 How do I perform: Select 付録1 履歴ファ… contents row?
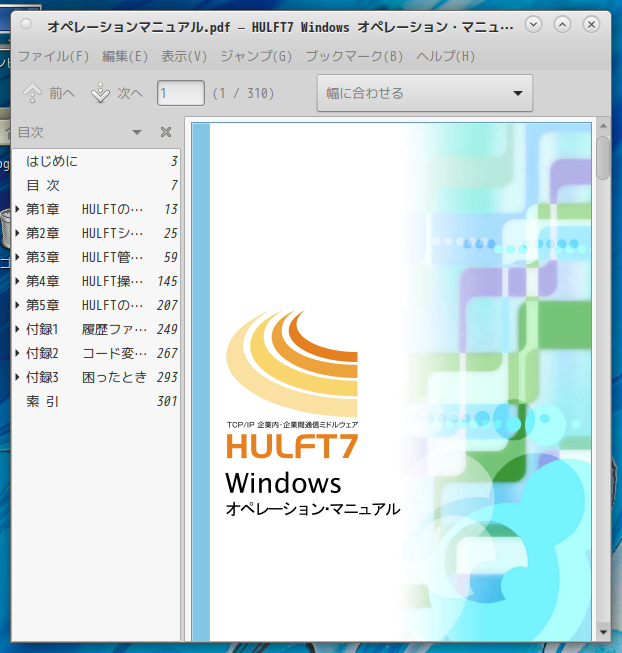click(x=96, y=329)
